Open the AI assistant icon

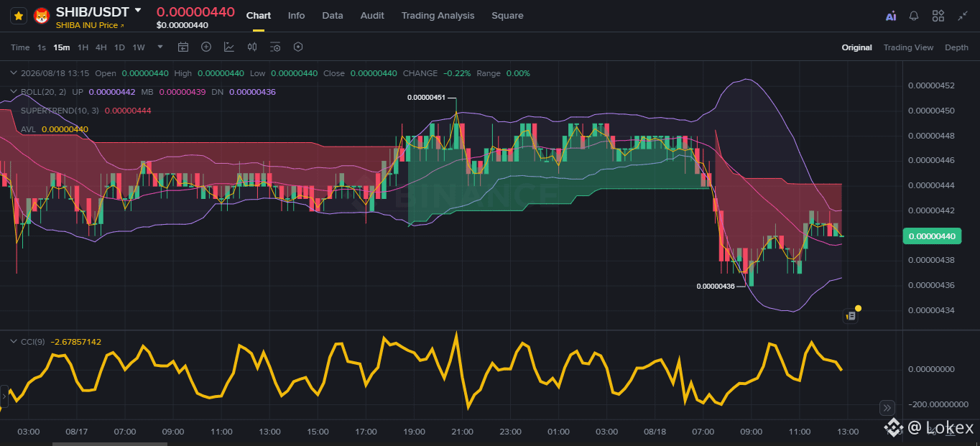(x=891, y=16)
